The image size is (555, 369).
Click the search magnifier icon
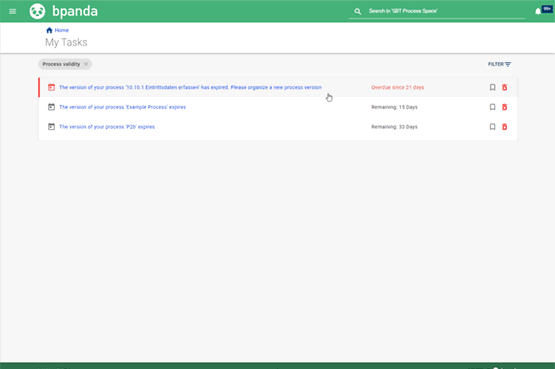pos(357,11)
